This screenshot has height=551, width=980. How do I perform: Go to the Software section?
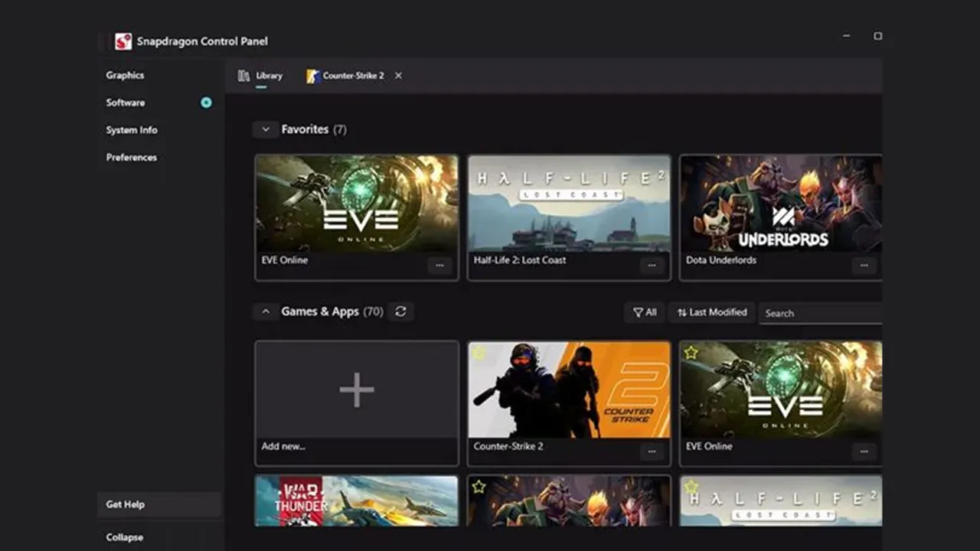[x=126, y=103]
